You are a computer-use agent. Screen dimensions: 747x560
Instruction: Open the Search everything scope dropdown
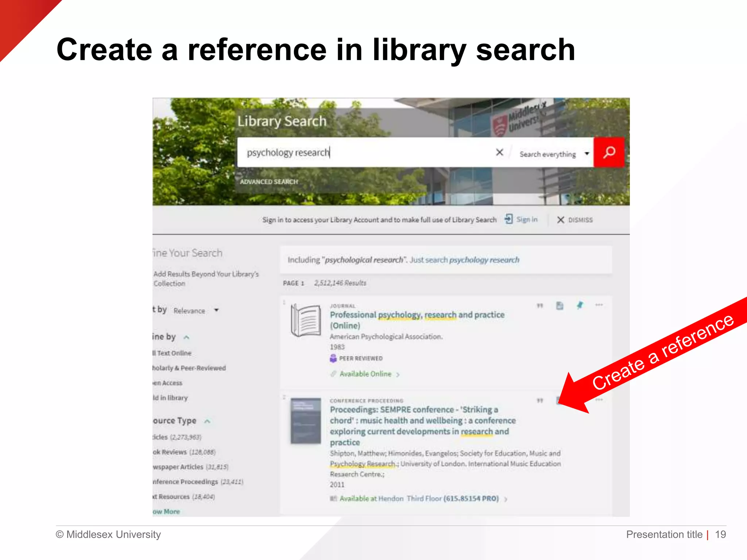(x=554, y=154)
